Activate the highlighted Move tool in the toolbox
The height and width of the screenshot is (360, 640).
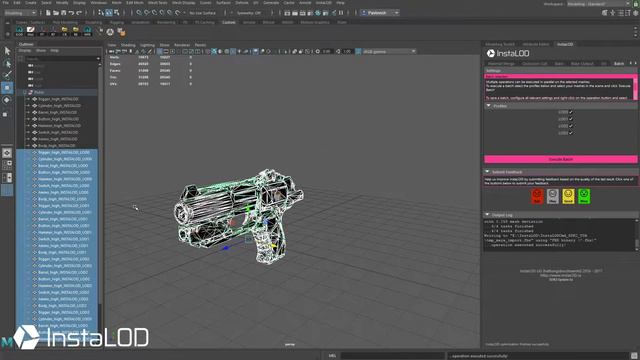coord(7,88)
